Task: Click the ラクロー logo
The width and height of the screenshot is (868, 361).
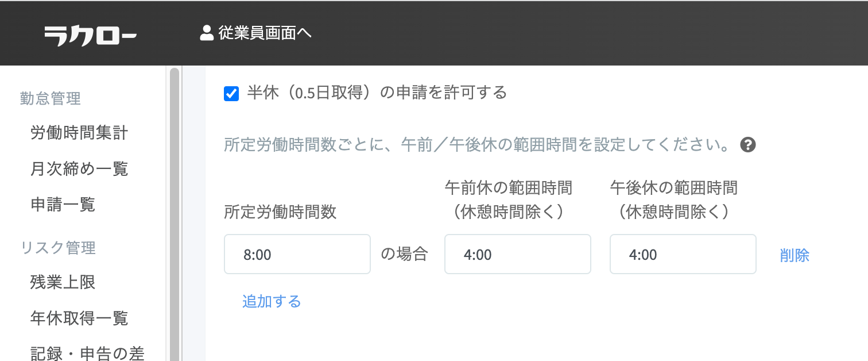Action: pos(90,36)
